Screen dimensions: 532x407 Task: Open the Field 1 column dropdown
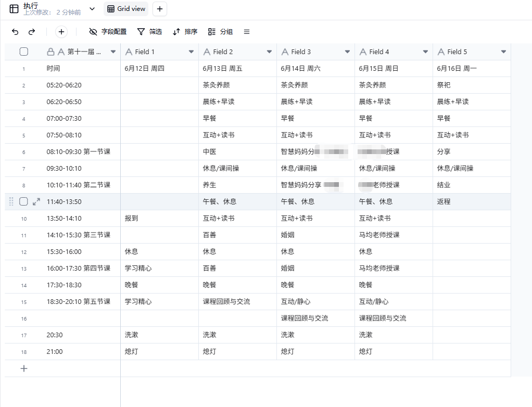click(x=191, y=52)
